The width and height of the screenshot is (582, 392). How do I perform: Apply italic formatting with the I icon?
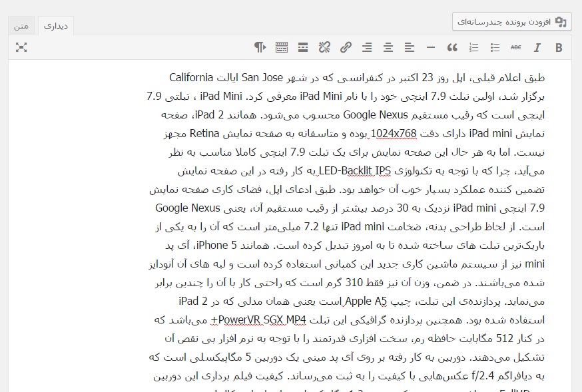click(537, 47)
